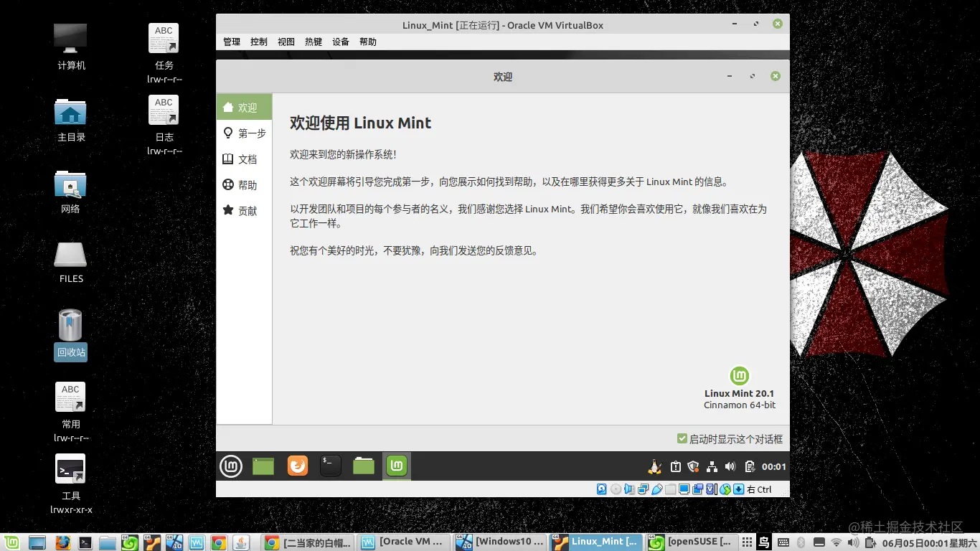The height and width of the screenshot is (551, 980).
Task: Click VirtualBox audio indicator icon
Action: coord(629,489)
